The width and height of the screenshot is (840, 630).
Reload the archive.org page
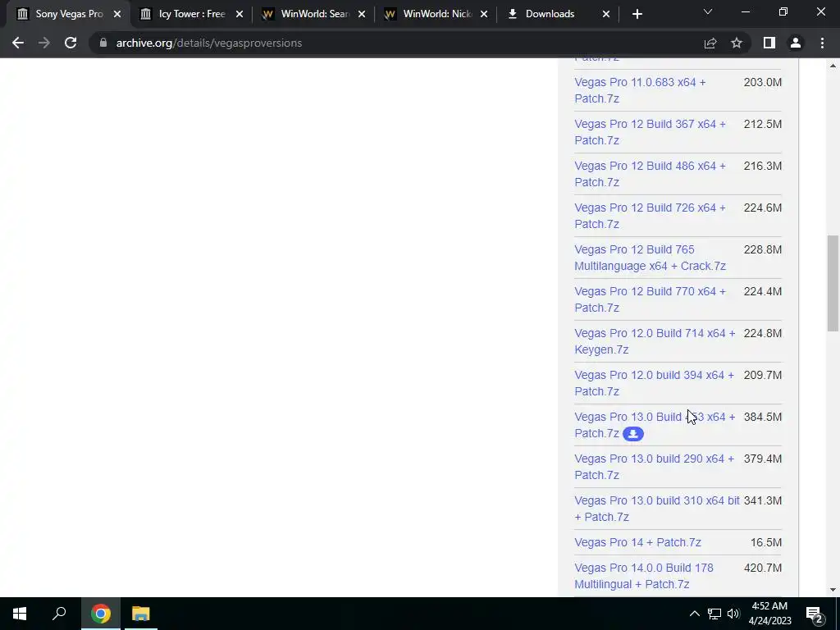click(71, 43)
